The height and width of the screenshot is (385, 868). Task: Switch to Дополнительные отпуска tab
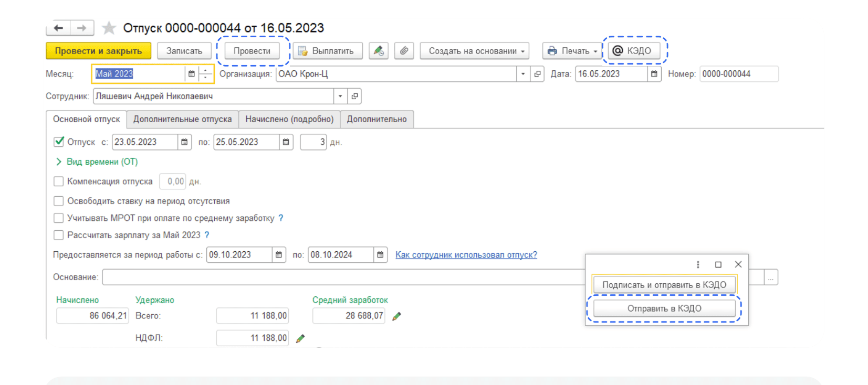[182, 119]
